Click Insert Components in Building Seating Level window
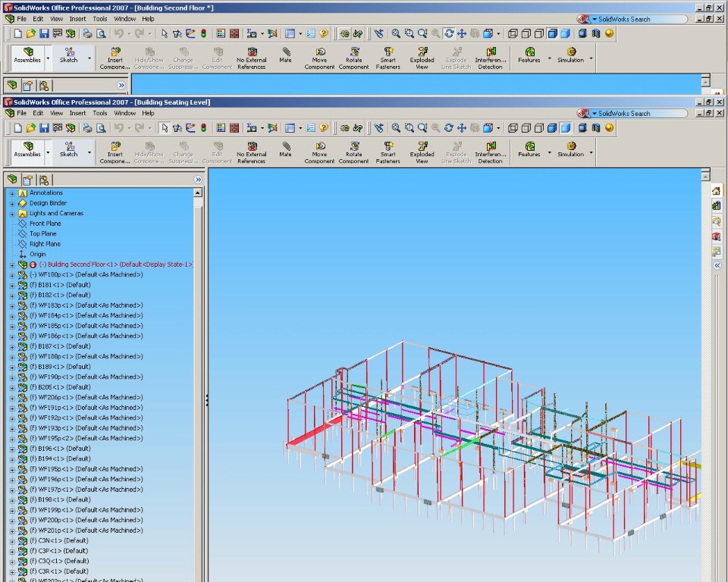This screenshot has height=582, width=728. point(115,152)
